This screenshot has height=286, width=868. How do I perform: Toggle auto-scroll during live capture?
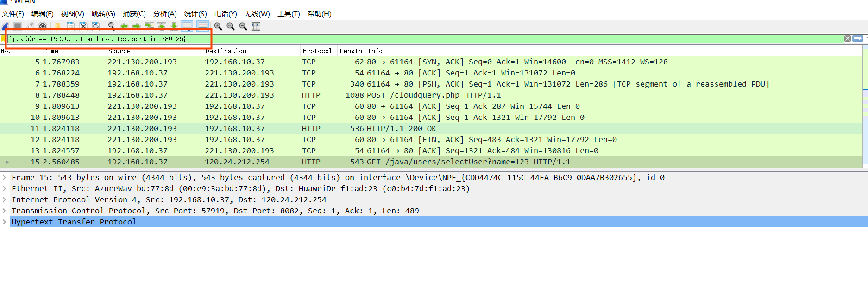tap(187, 26)
